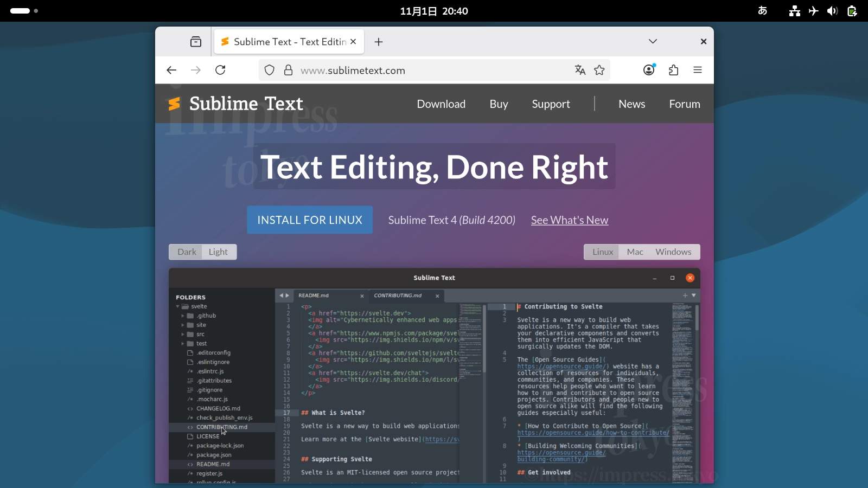The height and width of the screenshot is (488, 868).
Task: Click the INSTALL FOR LINUX button
Action: [310, 220]
